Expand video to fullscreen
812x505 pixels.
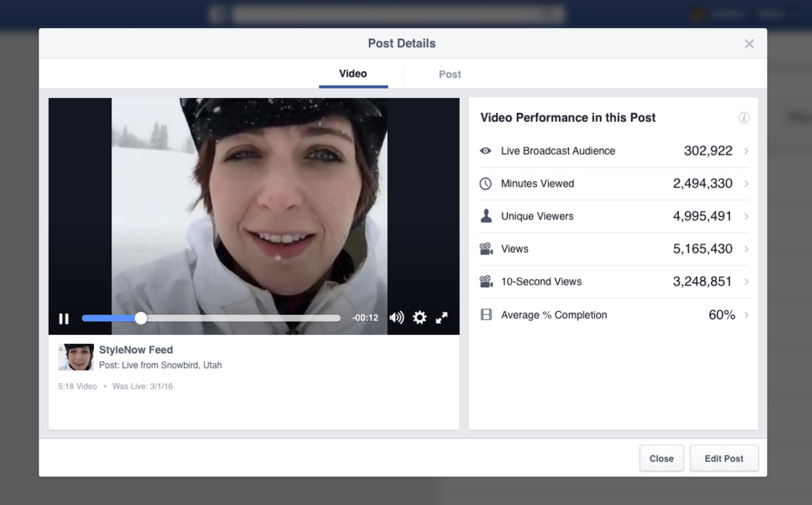pos(442,317)
